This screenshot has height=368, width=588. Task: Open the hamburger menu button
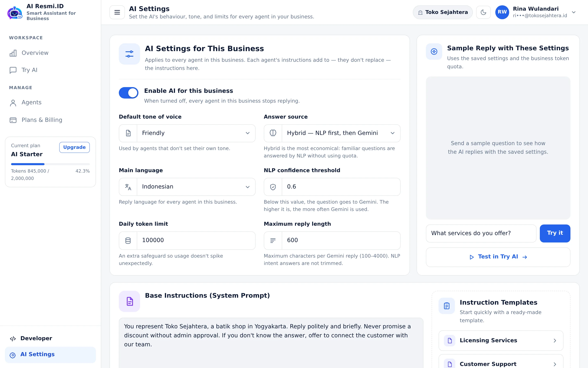tap(117, 12)
